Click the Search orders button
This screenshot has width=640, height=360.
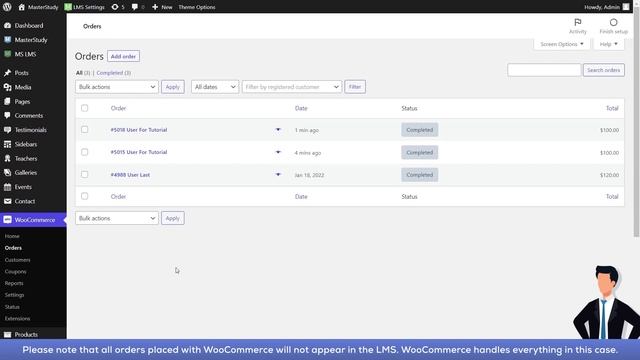click(603, 70)
